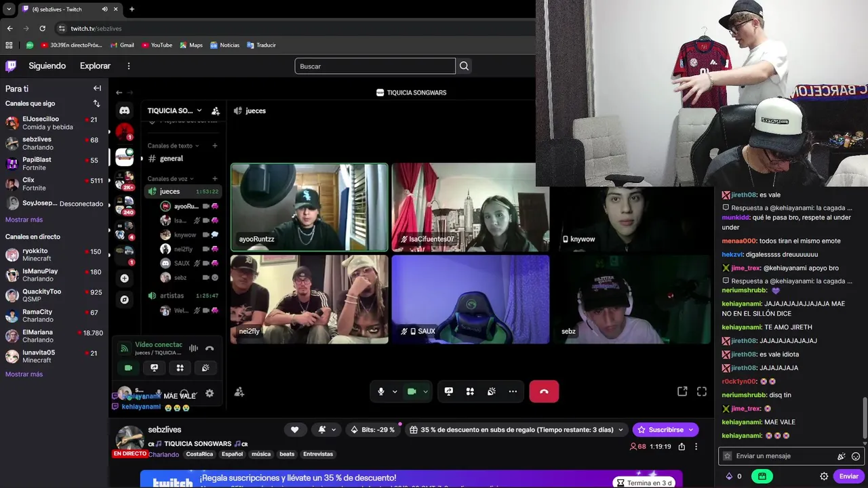Add a voice channel with plus icon

[x=215, y=179]
